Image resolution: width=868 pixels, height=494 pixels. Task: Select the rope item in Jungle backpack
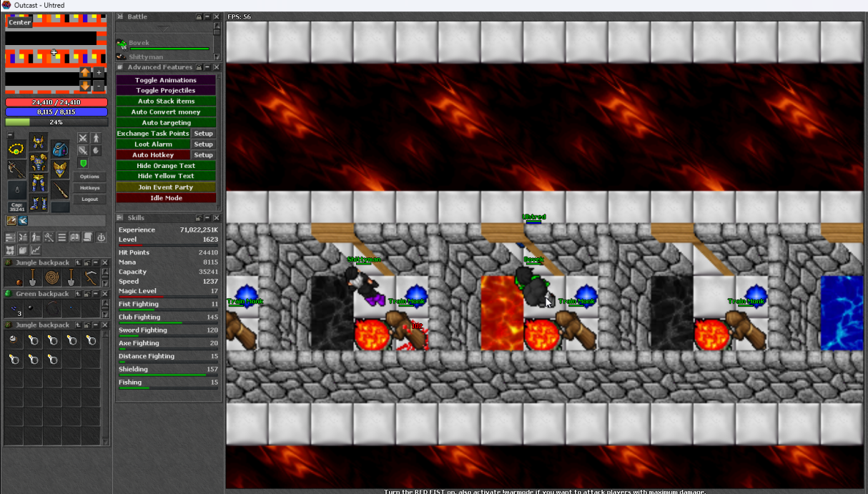click(53, 277)
